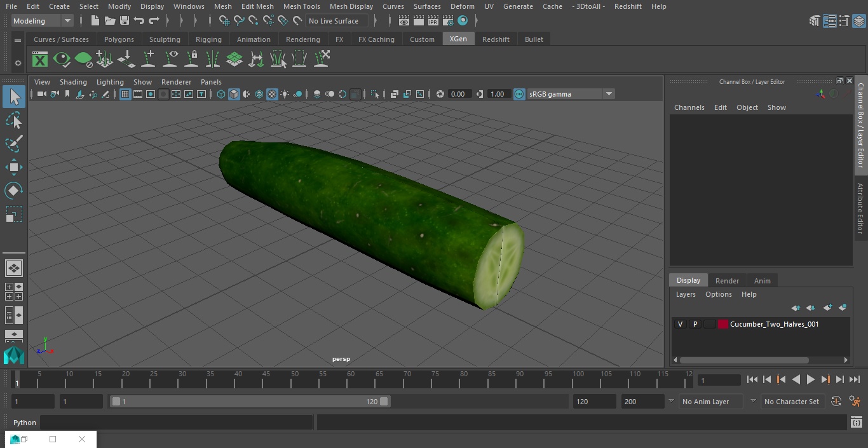Switch to the Rigging shelf tab
The width and height of the screenshot is (868, 448).
pos(208,39)
